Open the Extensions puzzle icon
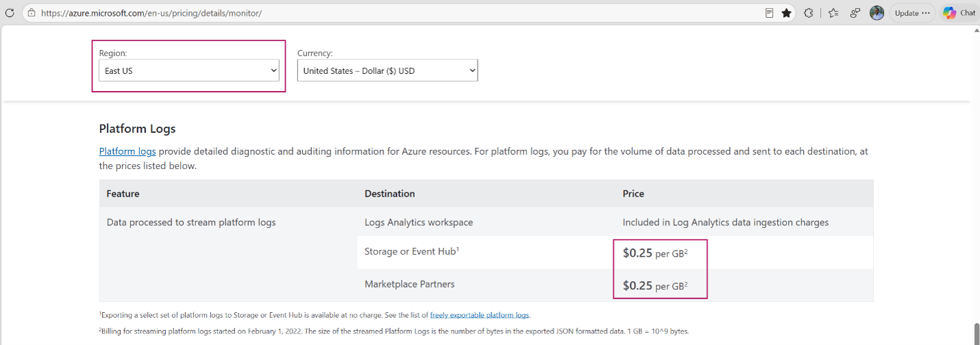Viewport: 980px width, 345px height. click(x=809, y=13)
